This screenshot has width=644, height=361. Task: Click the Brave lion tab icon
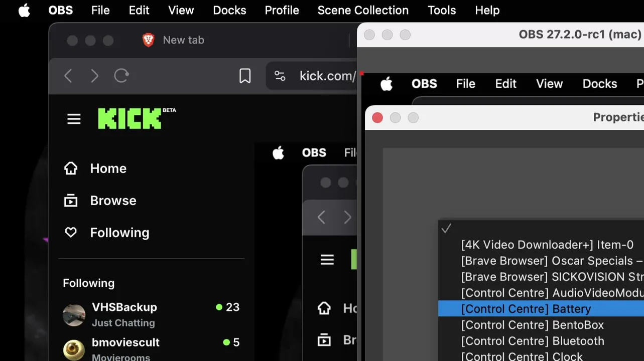click(148, 40)
